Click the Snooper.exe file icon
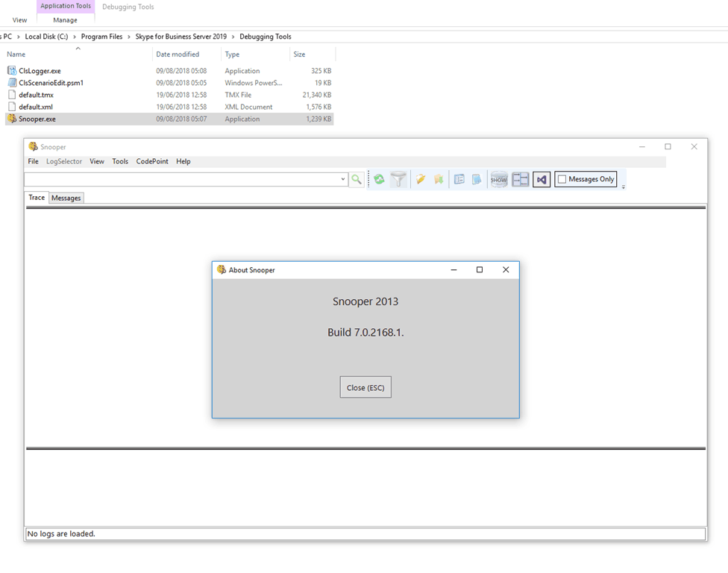The image size is (728, 573). pos(12,119)
